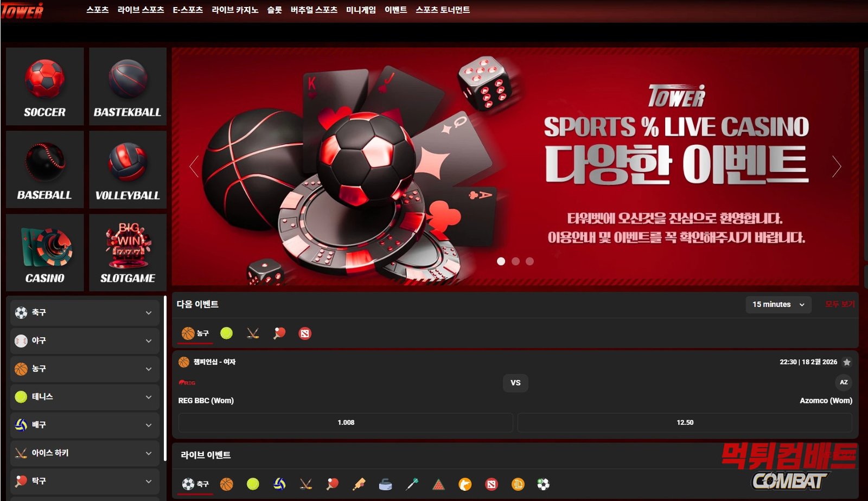This screenshot has height=501, width=868.
Task: Choose the darts icon in live events
Action: (x=412, y=484)
